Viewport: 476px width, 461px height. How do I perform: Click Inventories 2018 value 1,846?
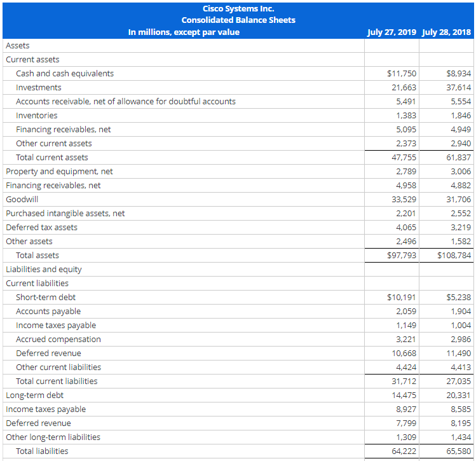tap(461, 115)
